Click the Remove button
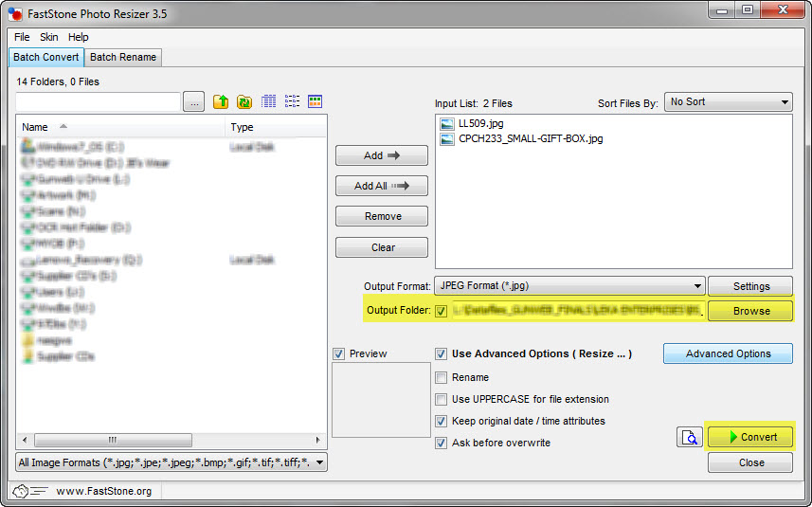812x507 pixels. point(382,216)
